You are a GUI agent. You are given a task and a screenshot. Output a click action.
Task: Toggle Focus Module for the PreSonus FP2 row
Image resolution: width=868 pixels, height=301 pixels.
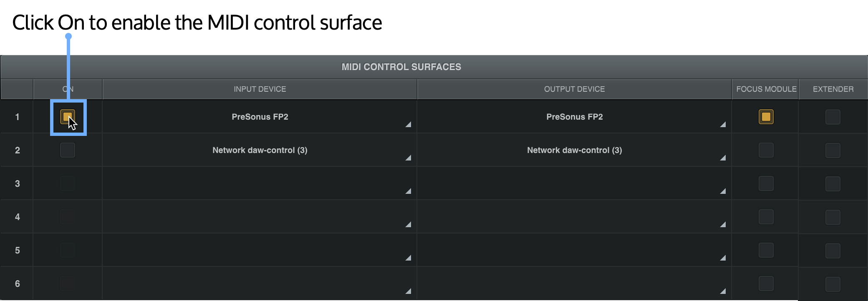coord(766,117)
